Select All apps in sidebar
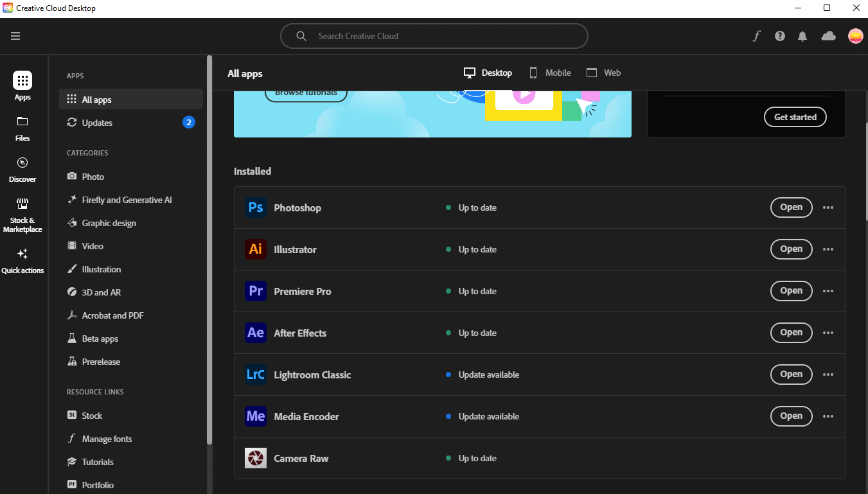 (x=131, y=100)
